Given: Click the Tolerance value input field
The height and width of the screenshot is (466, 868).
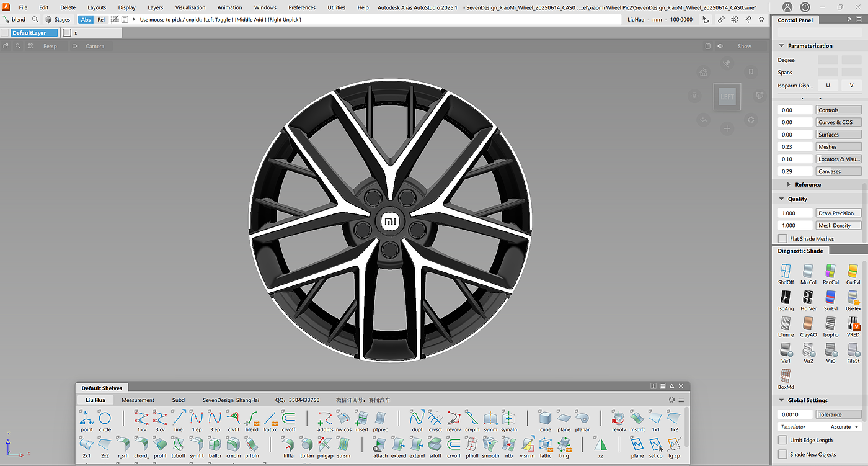Looking at the screenshot, I should [x=795, y=414].
